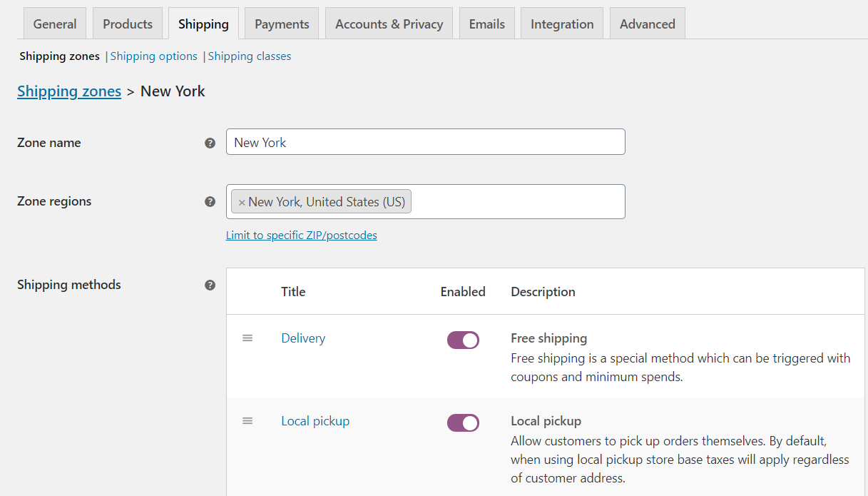
Task: Go back via the Shipping zones breadcrumb
Action: (x=69, y=91)
